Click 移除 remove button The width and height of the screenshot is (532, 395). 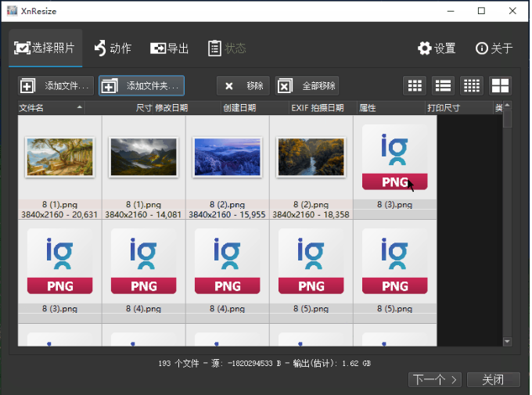coord(243,86)
